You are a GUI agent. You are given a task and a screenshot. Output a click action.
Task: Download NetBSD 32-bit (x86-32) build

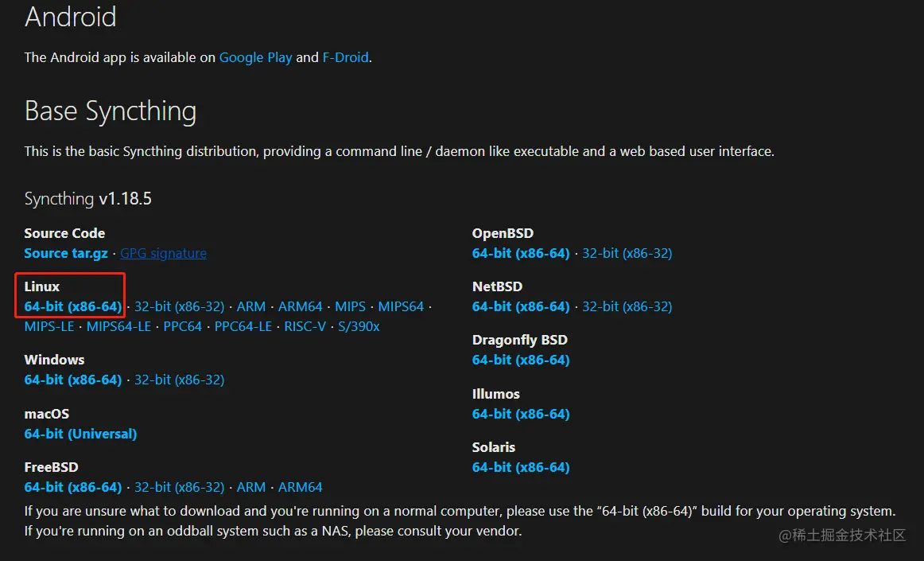click(x=627, y=306)
